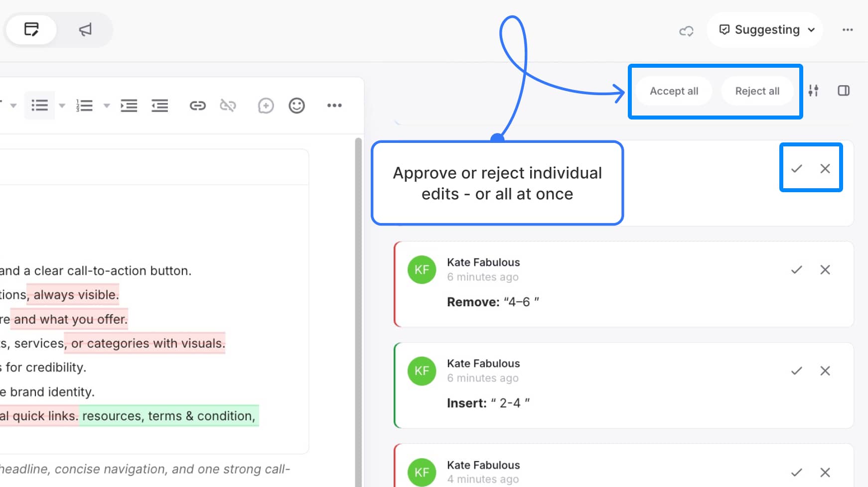Click inserted text "resources, terms & condition,"
This screenshot has height=487, width=868.
pos(168,416)
